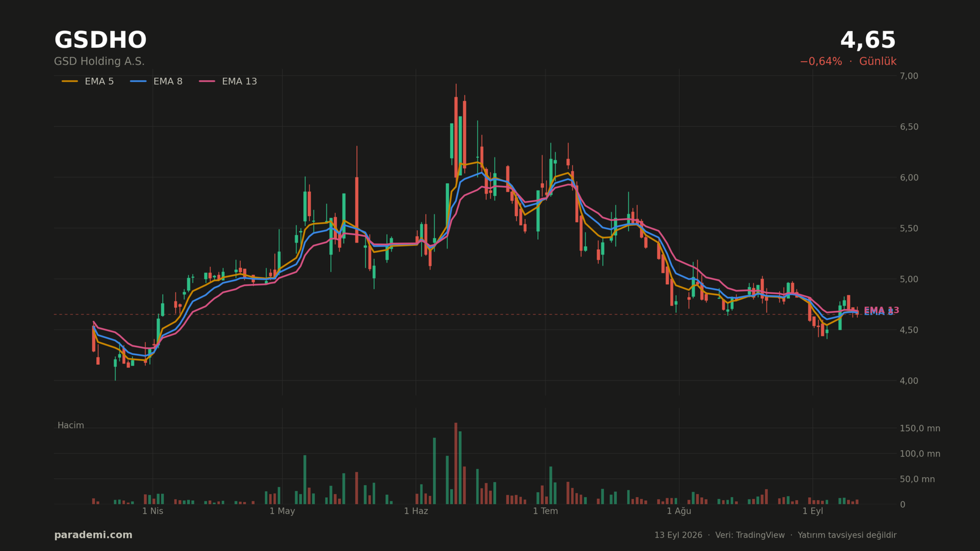
Task: Click the 7,00 price axis label
Action: pos(909,76)
